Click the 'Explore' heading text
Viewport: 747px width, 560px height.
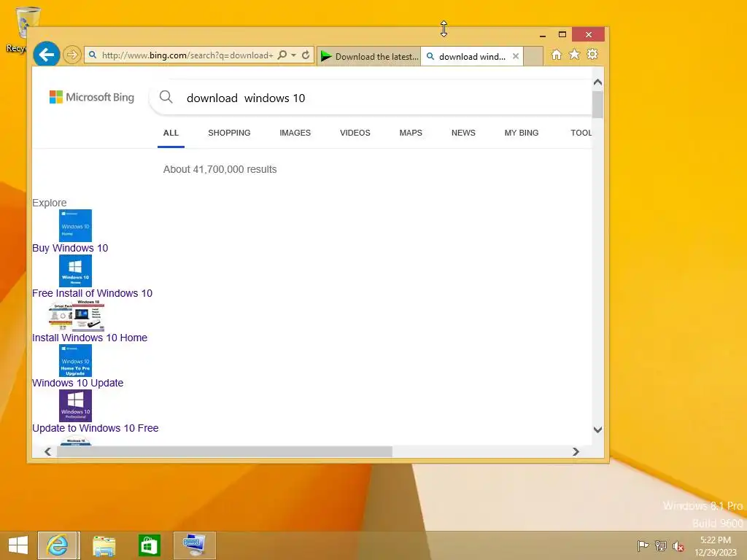click(50, 203)
